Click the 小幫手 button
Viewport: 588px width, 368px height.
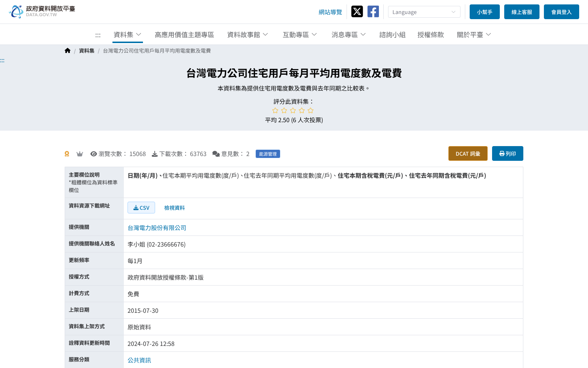[x=485, y=12]
